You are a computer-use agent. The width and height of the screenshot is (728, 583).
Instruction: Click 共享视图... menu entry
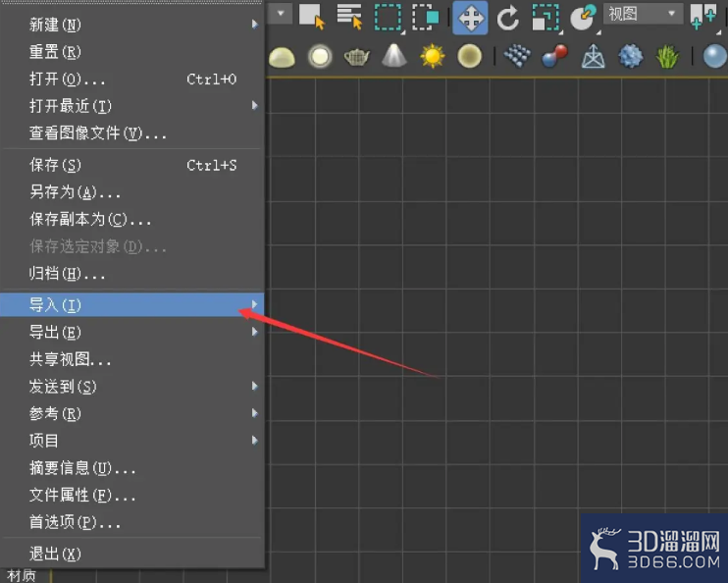click(x=132, y=359)
